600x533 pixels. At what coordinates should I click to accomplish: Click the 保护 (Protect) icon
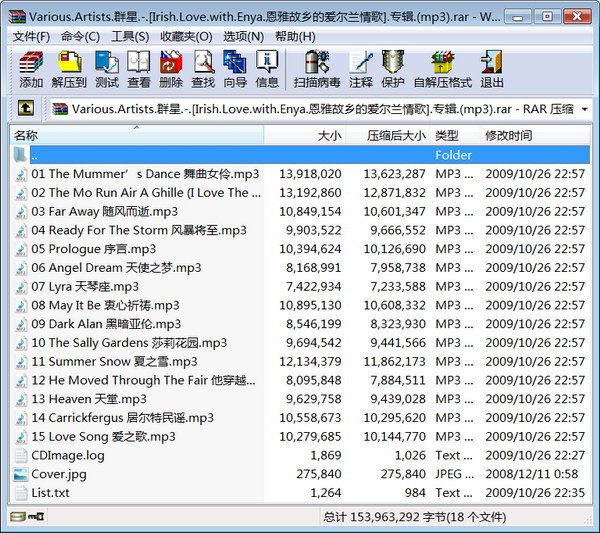click(x=393, y=69)
